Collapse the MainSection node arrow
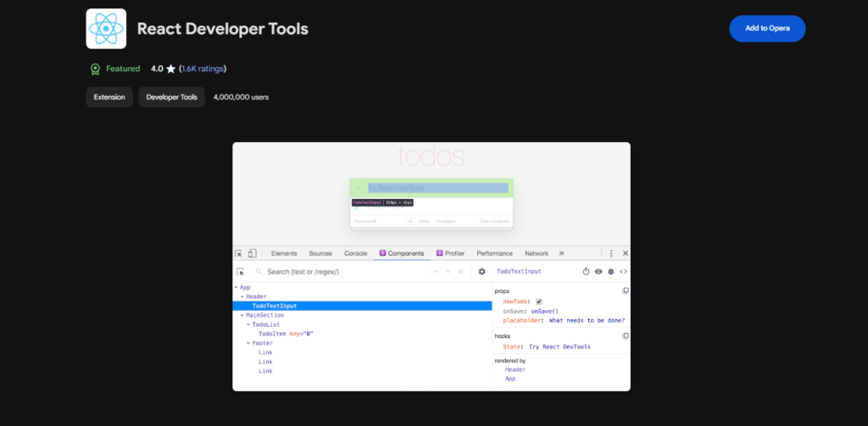 pyautogui.click(x=242, y=315)
